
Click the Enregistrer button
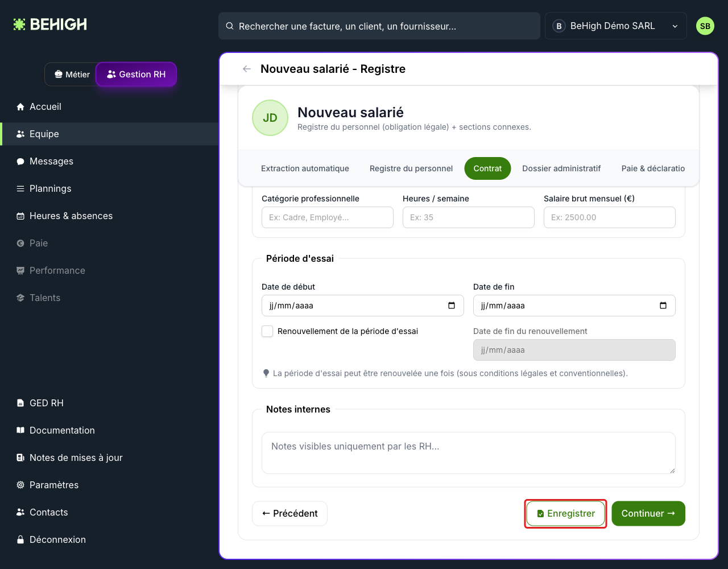(x=566, y=514)
